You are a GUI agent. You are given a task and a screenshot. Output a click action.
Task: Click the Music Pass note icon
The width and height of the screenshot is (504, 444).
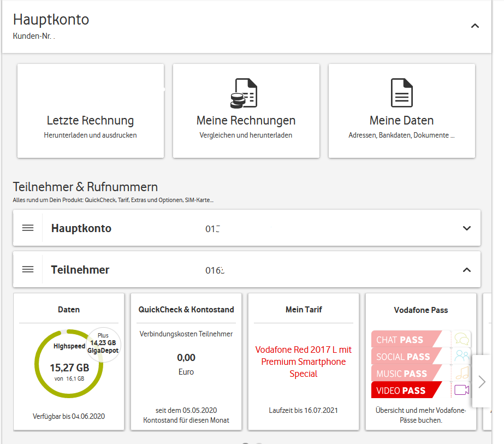point(462,373)
